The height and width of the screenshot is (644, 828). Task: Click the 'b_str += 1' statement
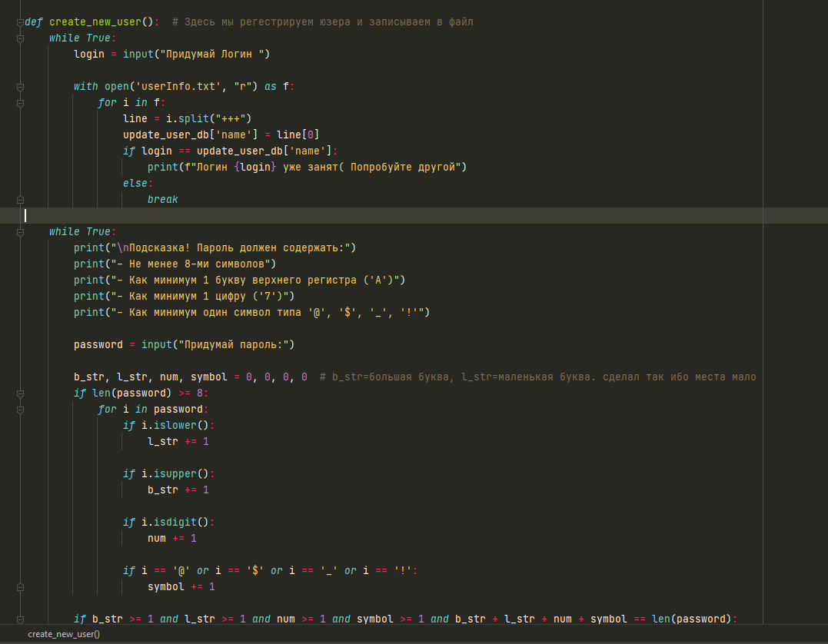click(x=178, y=490)
